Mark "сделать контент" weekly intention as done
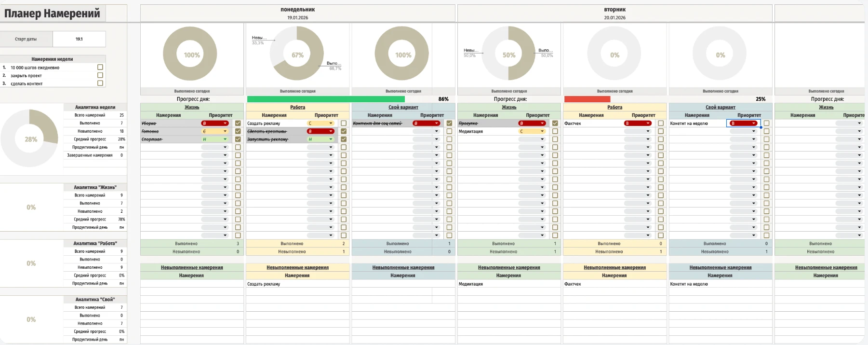This screenshot has height=345, width=868. [x=100, y=83]
